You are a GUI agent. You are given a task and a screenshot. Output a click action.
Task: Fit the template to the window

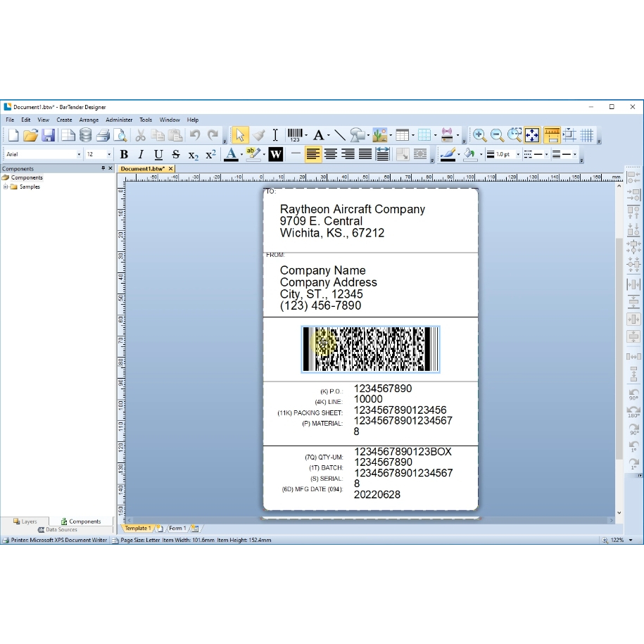pyautogui.click(x=532, y=135)
